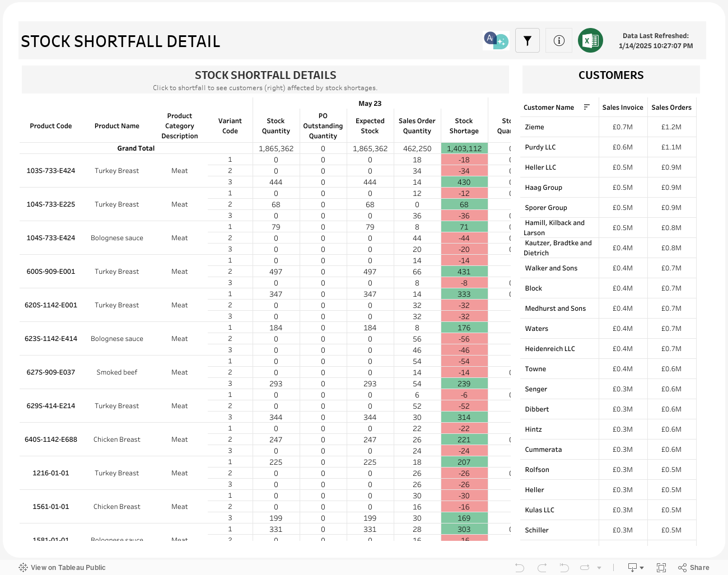Select customer Hamill, Kilback and Larson

554,228
